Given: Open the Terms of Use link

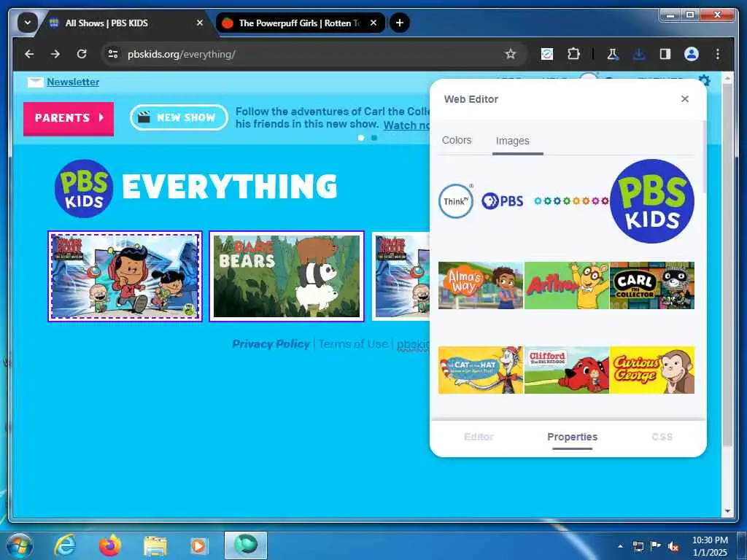Looking at the screenshot, I should [353, 344].
